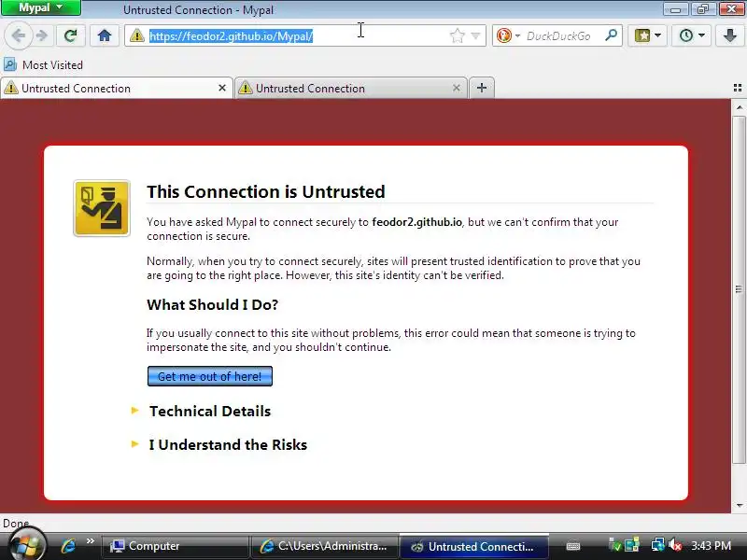
Task: Open the URL history dropdown arrow
Action: 475,35
